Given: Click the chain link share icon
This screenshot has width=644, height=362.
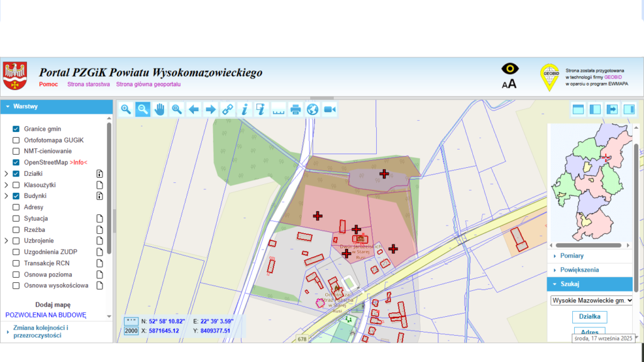Looking at the screenshot, I should pyautogui.click(x=228, y=109).
